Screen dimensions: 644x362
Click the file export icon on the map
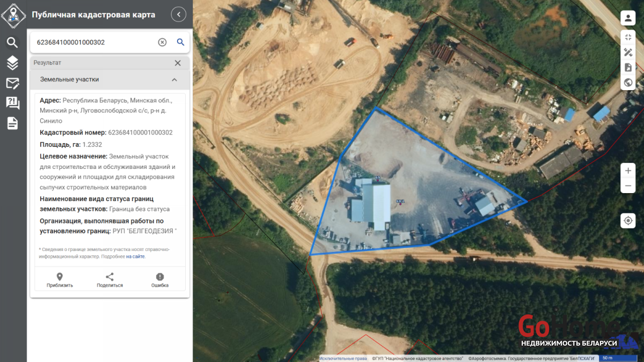point(628,68)
